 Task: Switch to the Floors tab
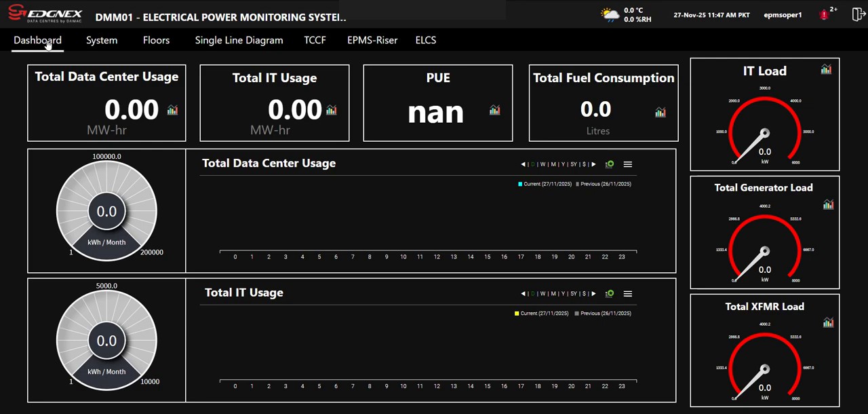(x=156, y=40)
